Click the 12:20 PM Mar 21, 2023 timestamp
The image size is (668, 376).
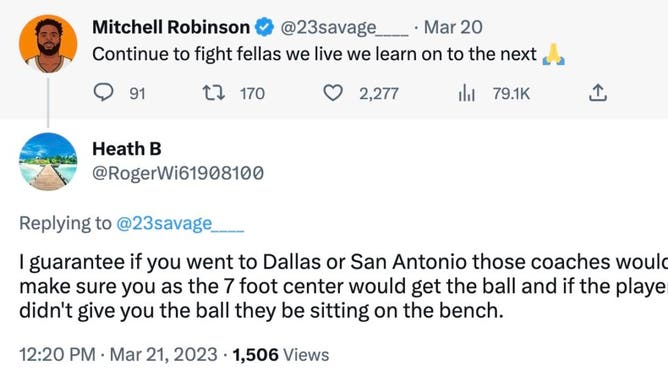click(x=118, y=355)
